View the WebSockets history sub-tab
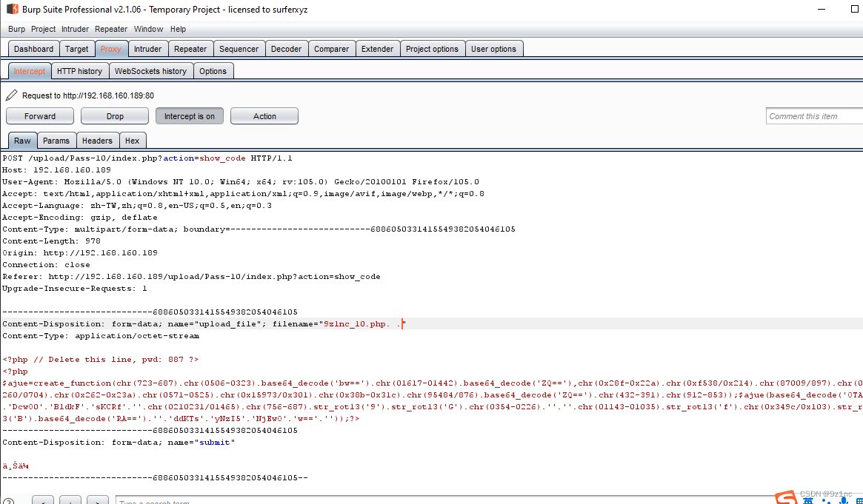 [x=151, y=71]
